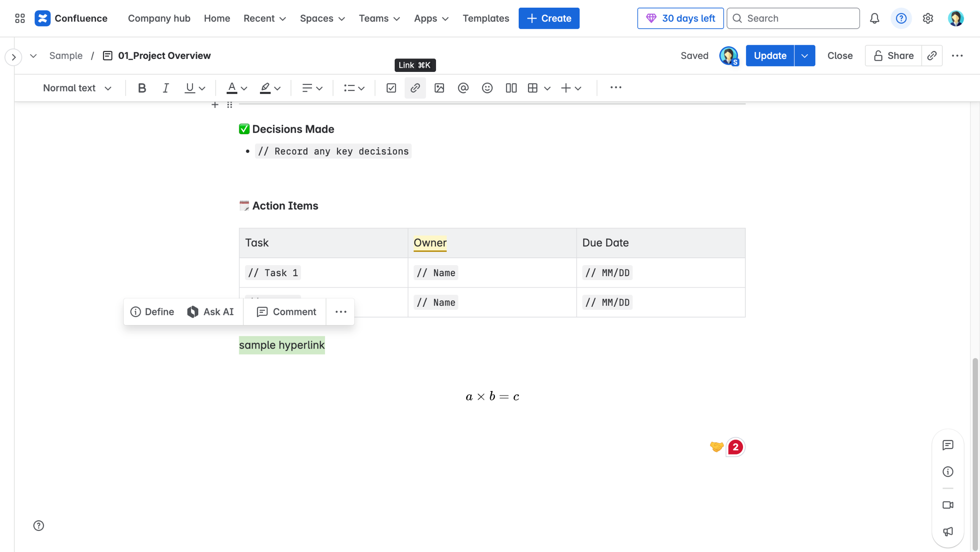Click the Ask AI button
The width and height of the screenshot is (980, 552).
tap(211, 312)
